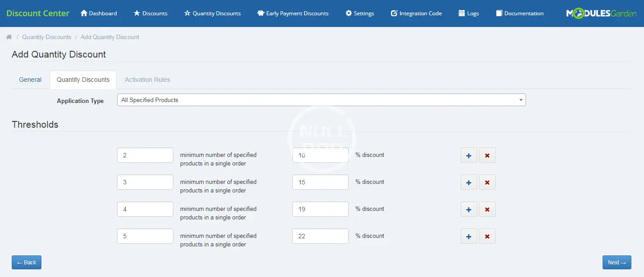Click the Quantity Discounts breadcrumb link
Screen dimensions: 644x277
pyautogui.click(x=46, y=37)
